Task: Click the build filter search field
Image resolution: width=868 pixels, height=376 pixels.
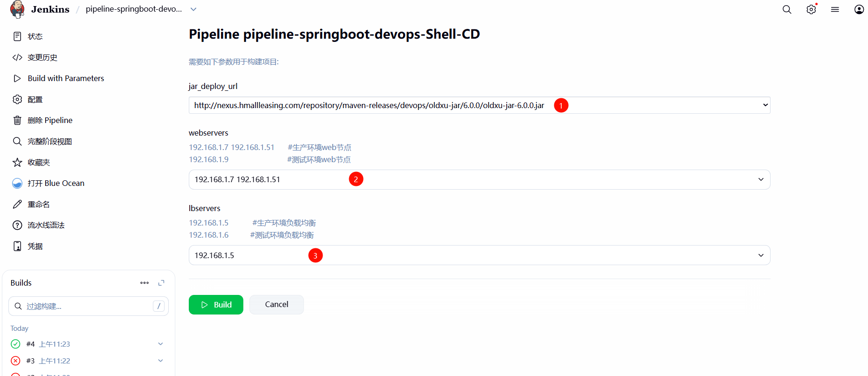Action: coord(88,306)
